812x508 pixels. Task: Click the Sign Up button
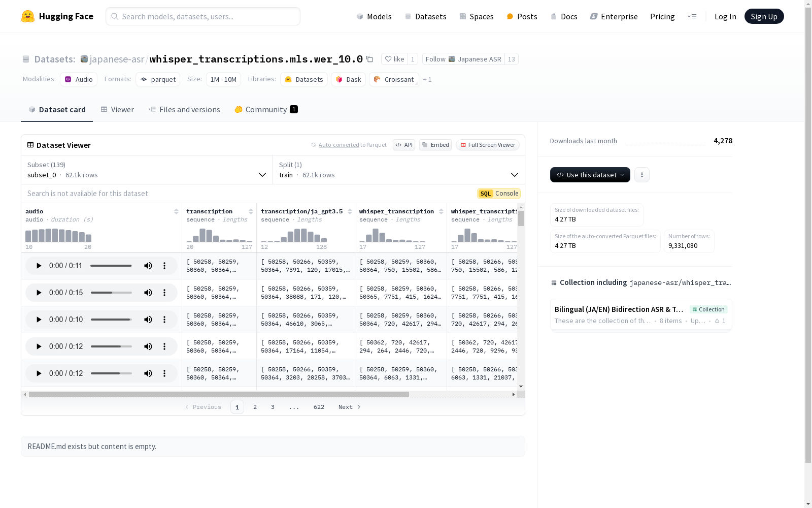764,16
